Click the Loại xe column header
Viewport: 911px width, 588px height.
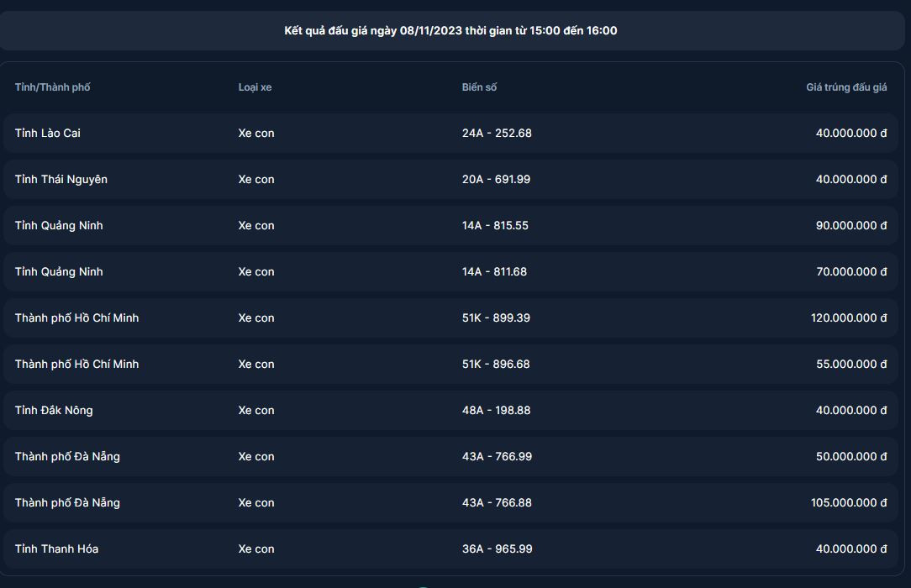(255, 87)
